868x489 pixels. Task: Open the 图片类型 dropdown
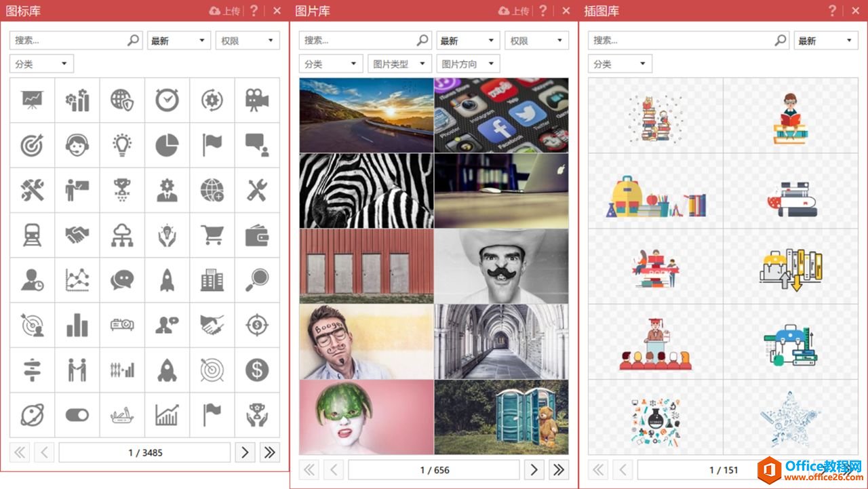[400, 64]
